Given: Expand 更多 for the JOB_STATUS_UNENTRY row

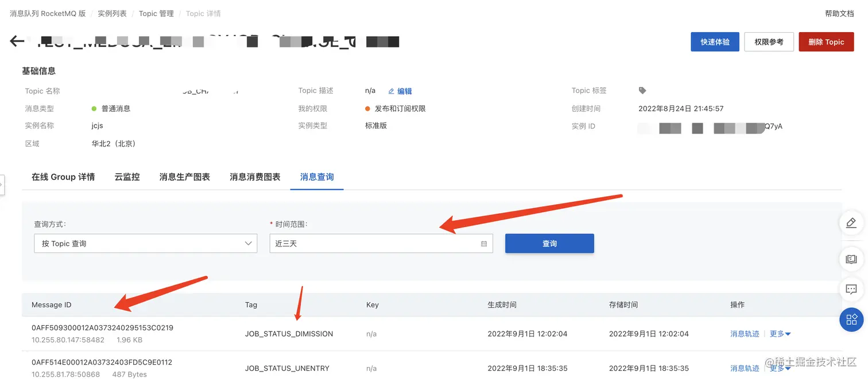Looking at the screenshot, I should pos(780,368).
